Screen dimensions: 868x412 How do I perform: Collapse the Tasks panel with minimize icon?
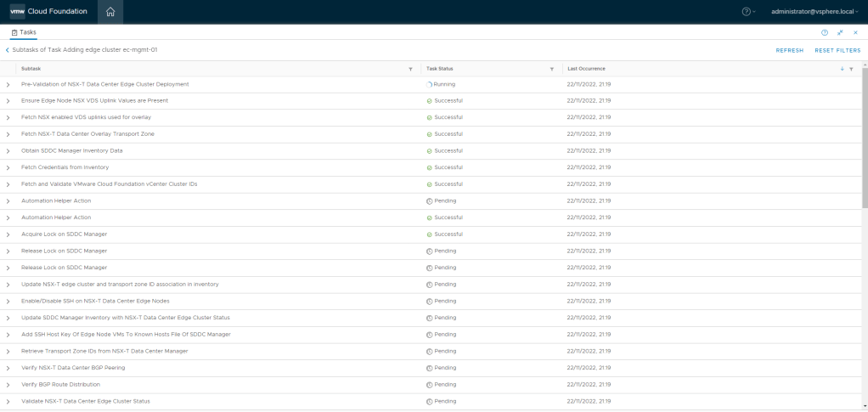tap(840, 32)
